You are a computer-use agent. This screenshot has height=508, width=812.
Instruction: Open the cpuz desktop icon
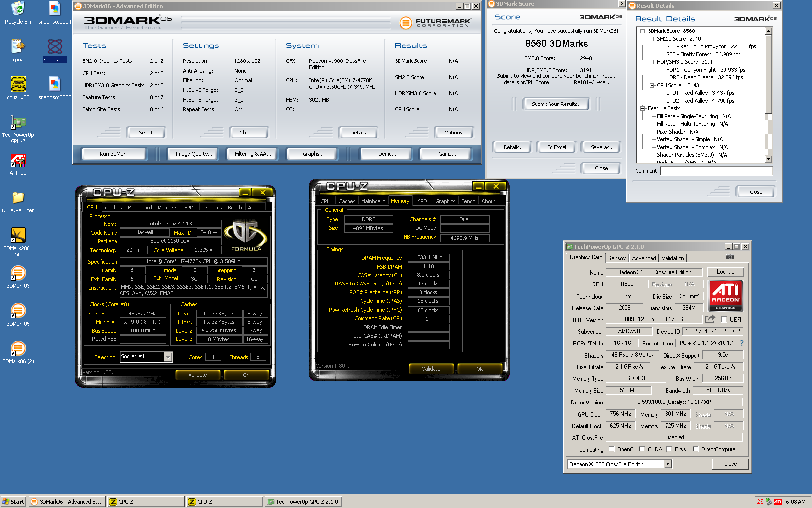(18, 50)
